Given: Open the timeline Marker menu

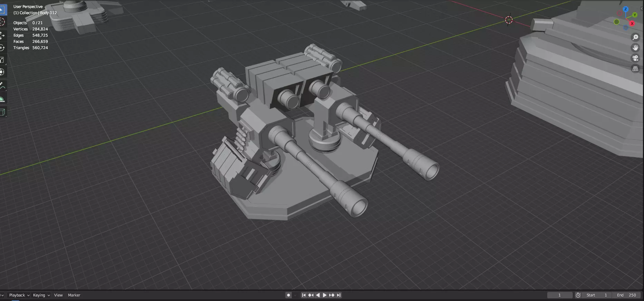Looking at the screenshot, I should [74, 295].
